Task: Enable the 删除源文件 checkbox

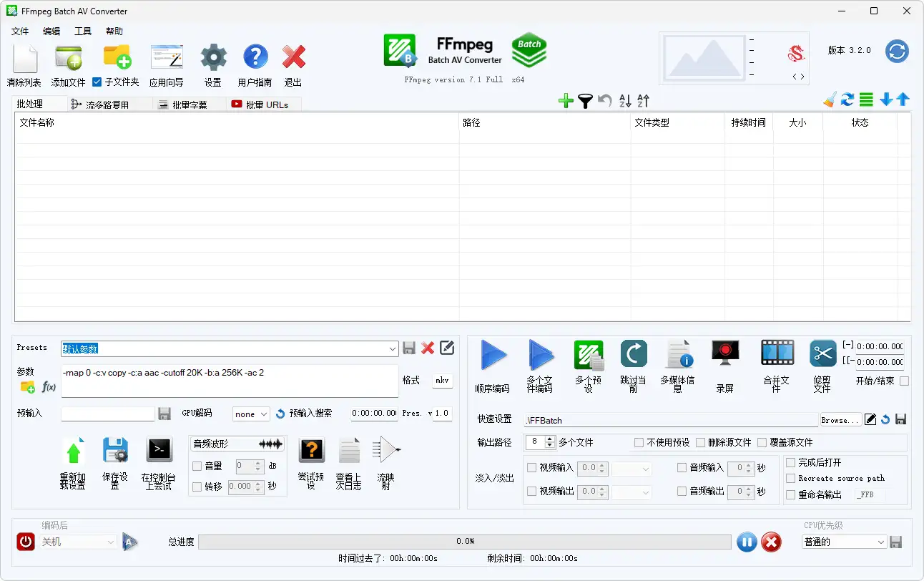Action: click(700, 443)
